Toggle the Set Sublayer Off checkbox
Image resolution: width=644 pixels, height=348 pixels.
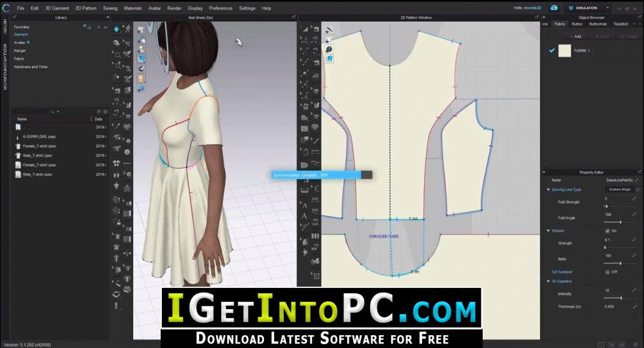[608, 272]
